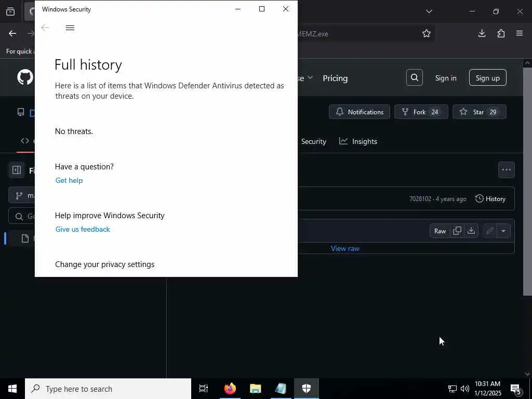Open Task View from the taskbar

tap(204, 389)
